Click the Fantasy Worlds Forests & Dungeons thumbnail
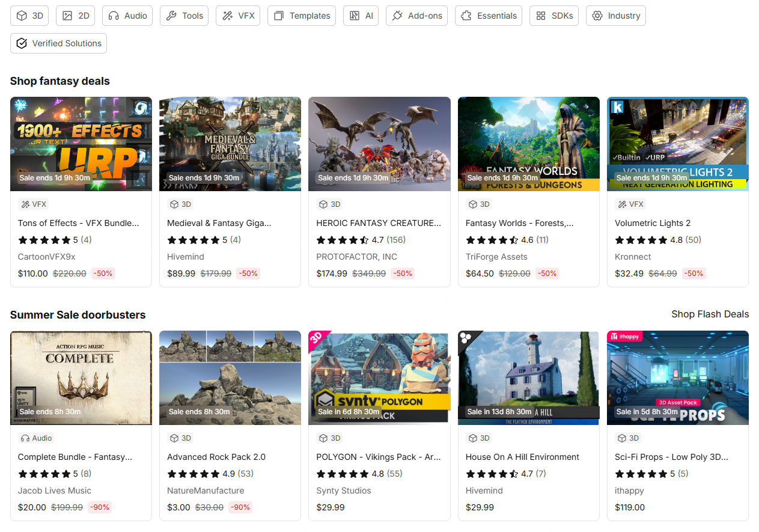 tap(529, 144)
